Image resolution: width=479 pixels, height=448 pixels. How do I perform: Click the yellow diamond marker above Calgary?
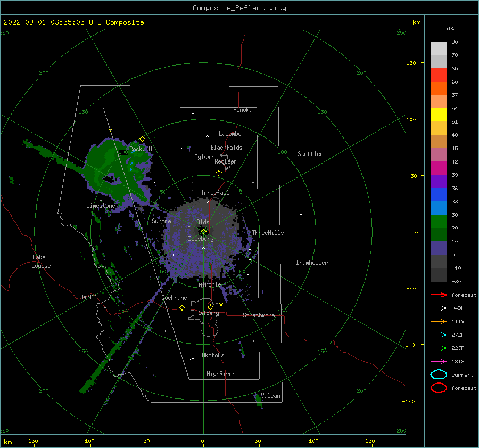(210, 307)
